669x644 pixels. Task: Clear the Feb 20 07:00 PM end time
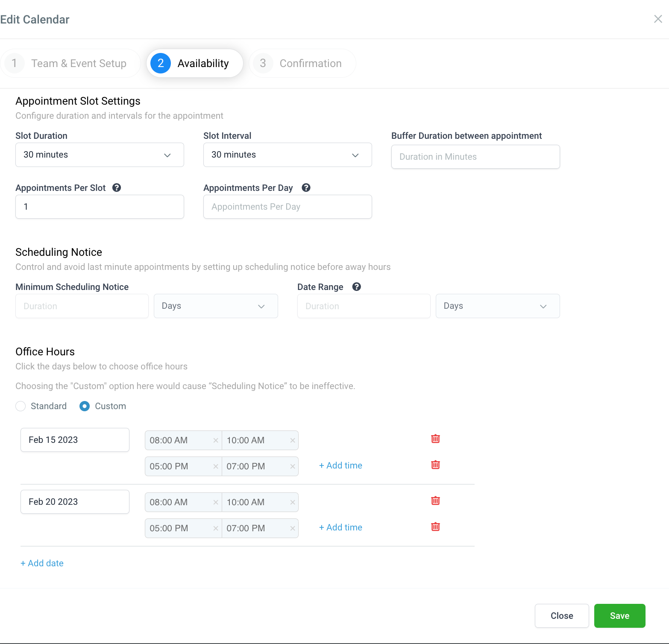(293, 528)
